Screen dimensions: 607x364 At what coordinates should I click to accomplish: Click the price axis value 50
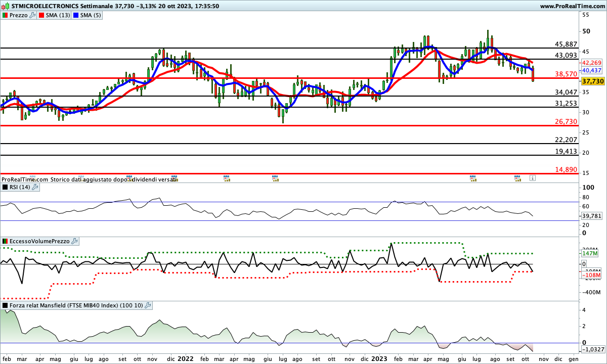pos(586,31)
